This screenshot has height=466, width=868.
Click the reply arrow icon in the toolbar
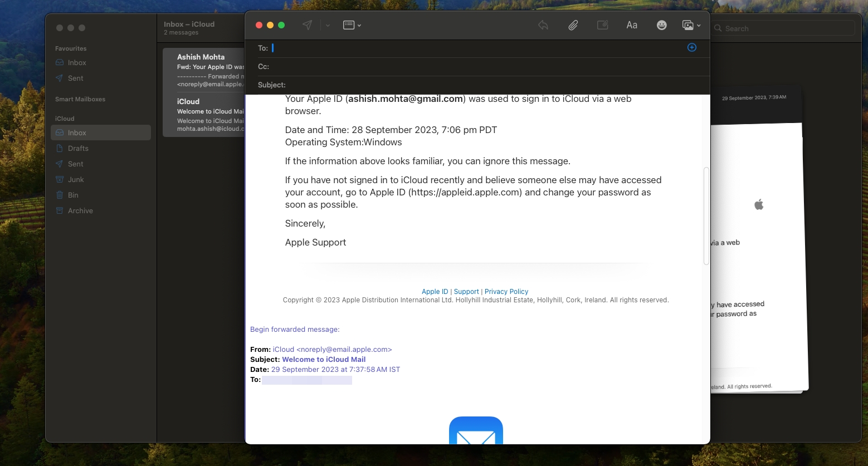coord(543,24)
